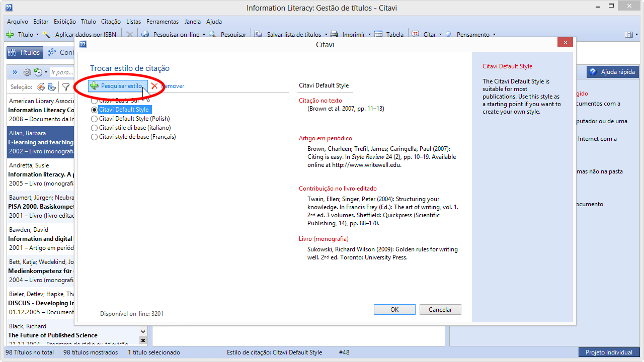Open the Título dropdown arrow

point(37,35)
